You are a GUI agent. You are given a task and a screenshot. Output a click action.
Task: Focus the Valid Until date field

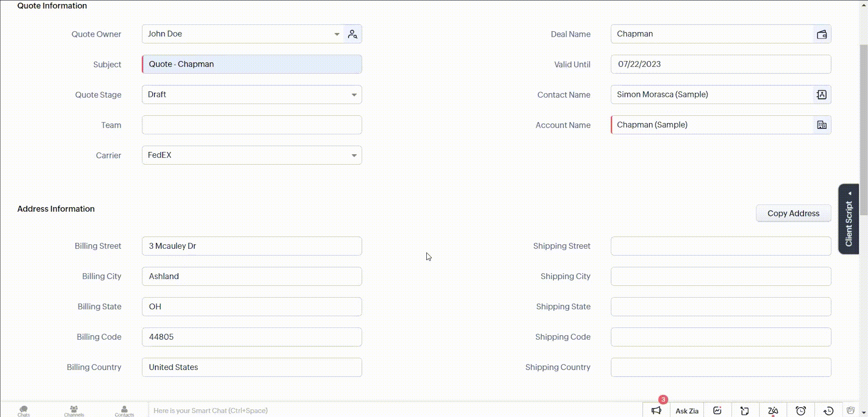721,64
